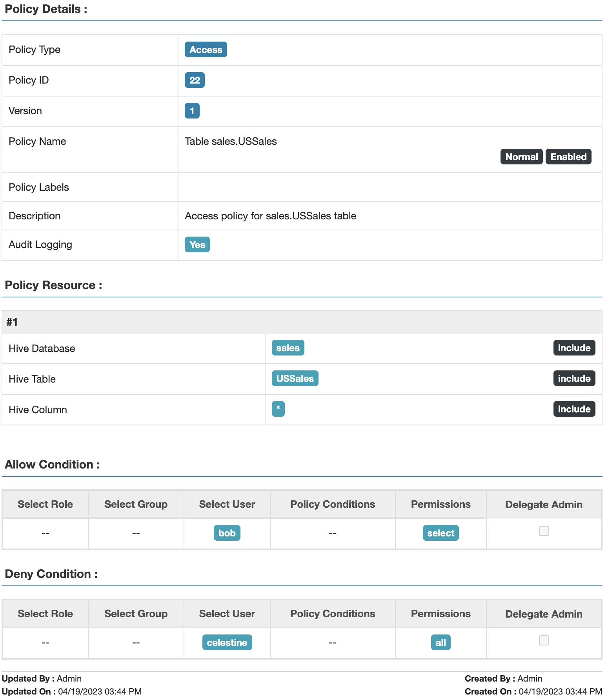Select the USSales Hive Table tag
Screen dimensions: 608x700
295,379
